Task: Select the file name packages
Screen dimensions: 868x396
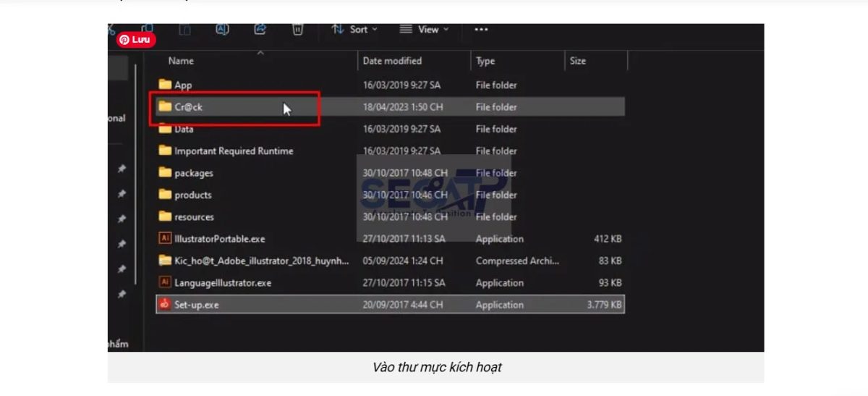Action: coord(194,174)
